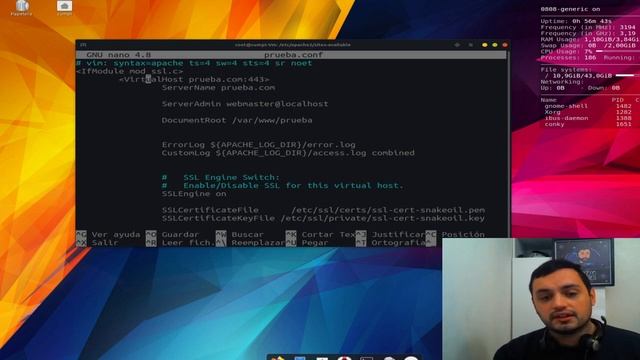Click the ^R Leer fich. shortcut
This screenshot has width=640, height=360.
click(x=180, y=242)
